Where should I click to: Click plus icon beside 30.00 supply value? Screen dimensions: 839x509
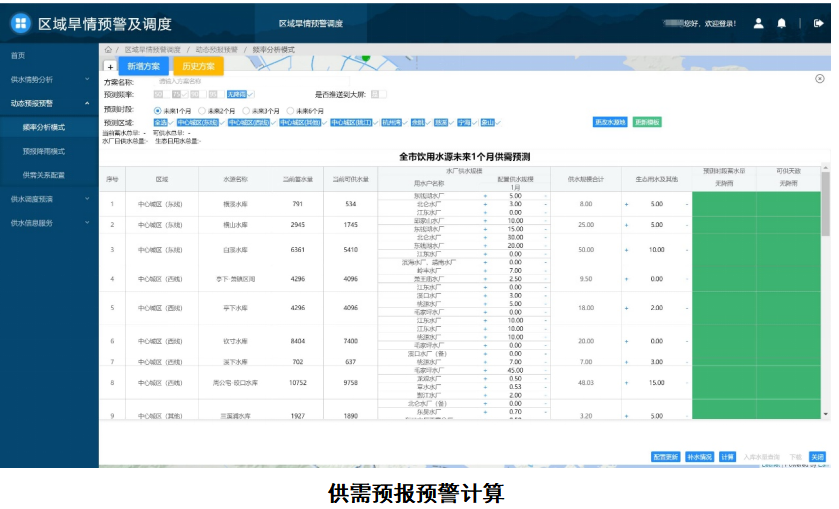click(485, 238)
